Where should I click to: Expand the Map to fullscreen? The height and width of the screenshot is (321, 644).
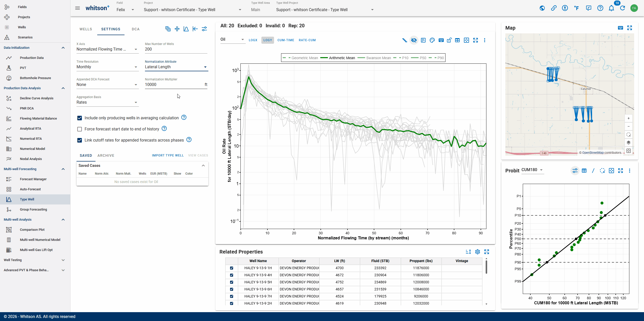point(630,28)
